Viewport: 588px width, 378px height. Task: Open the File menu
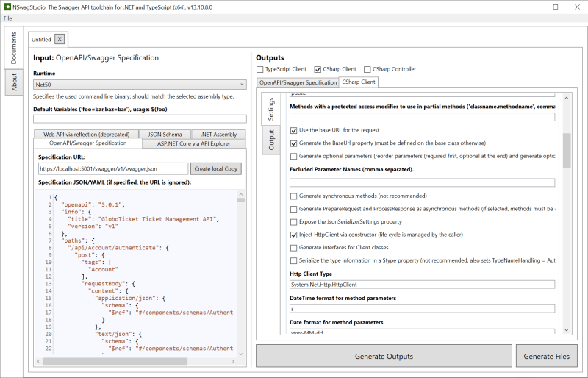tap(8, 18)
